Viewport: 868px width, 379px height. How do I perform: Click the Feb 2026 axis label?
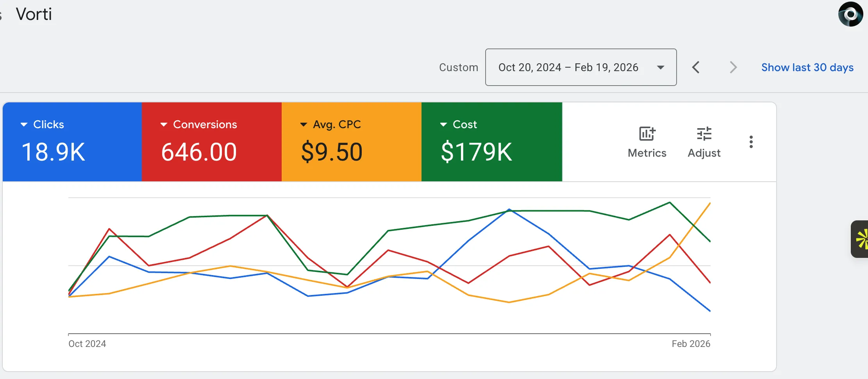tap(691, 344)
